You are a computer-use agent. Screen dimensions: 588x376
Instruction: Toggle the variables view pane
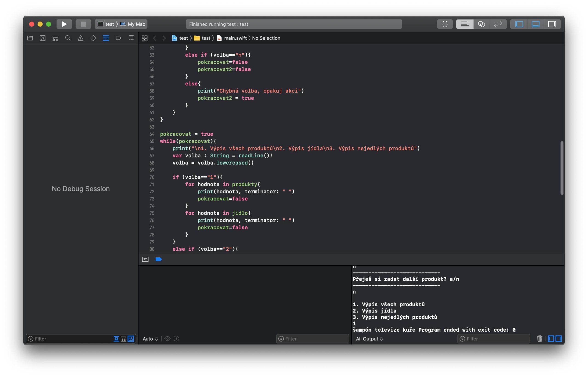(x=551, y=339)
